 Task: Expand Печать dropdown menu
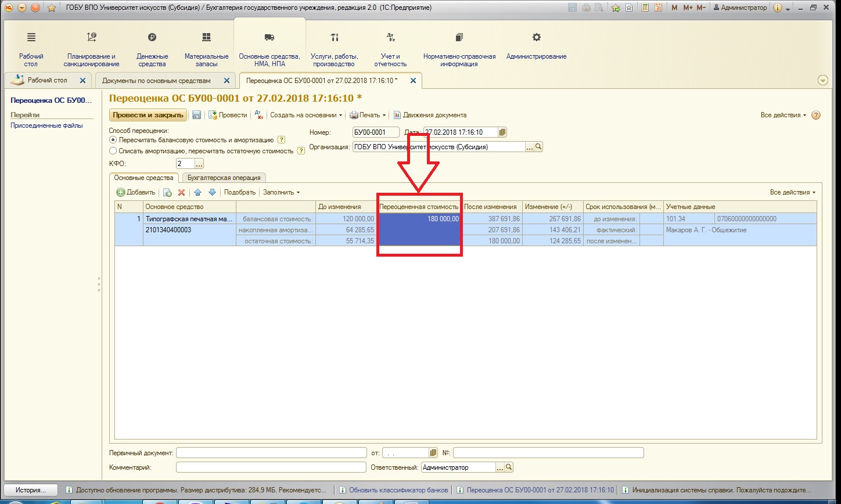[368, 115]
